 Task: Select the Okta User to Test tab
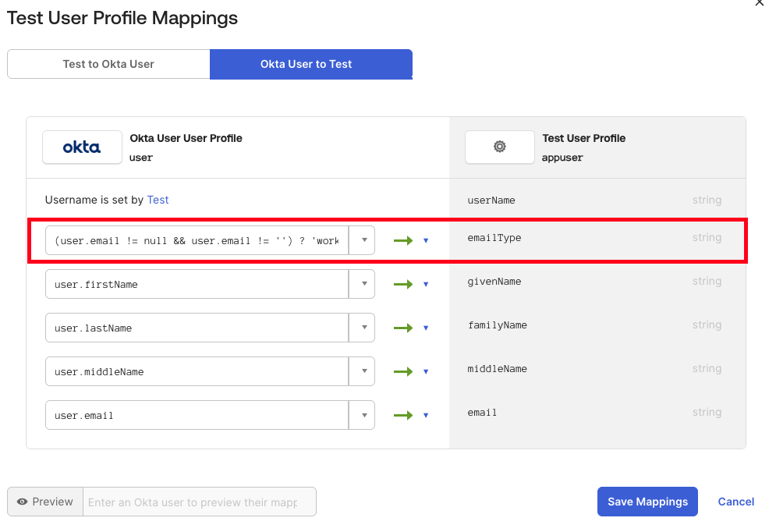311,64
